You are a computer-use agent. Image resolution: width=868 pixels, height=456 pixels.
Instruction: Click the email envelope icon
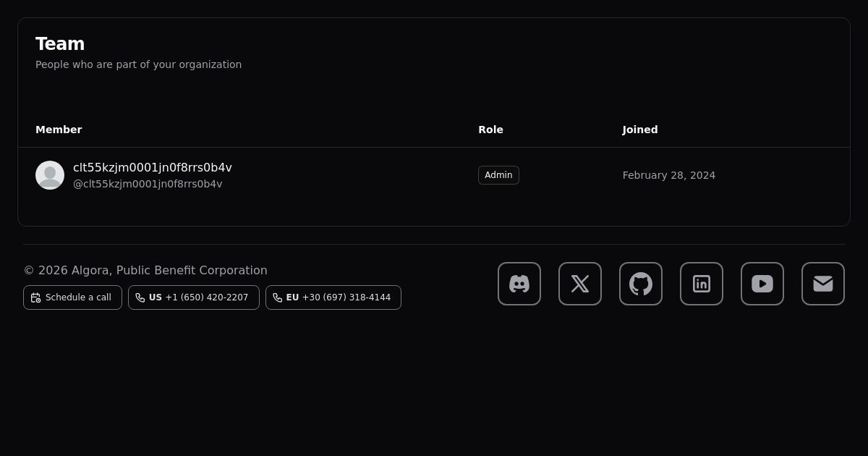[822, 284]
